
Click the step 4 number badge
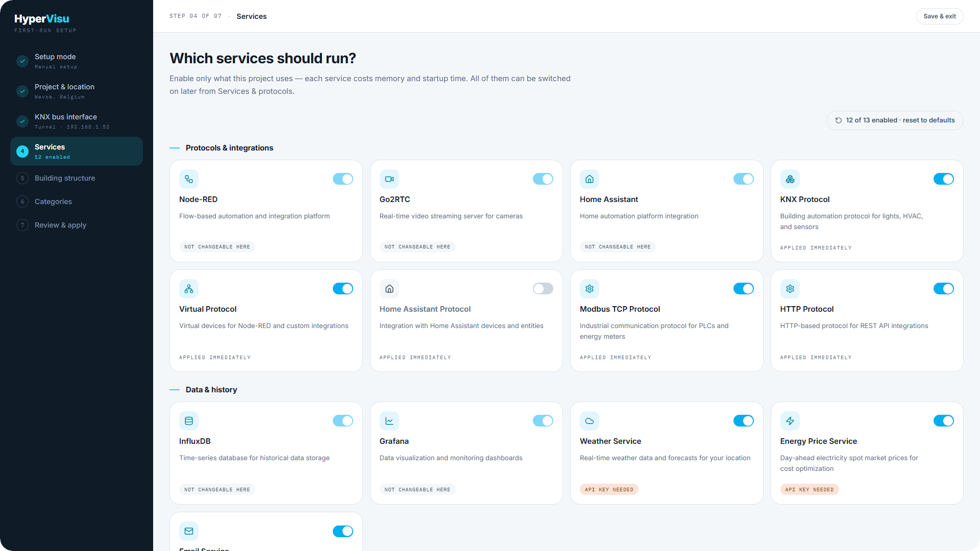point(22,151)
